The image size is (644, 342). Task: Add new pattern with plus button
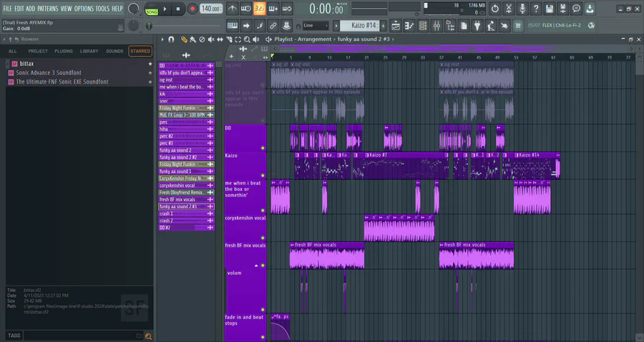click(x=384, y=26)
